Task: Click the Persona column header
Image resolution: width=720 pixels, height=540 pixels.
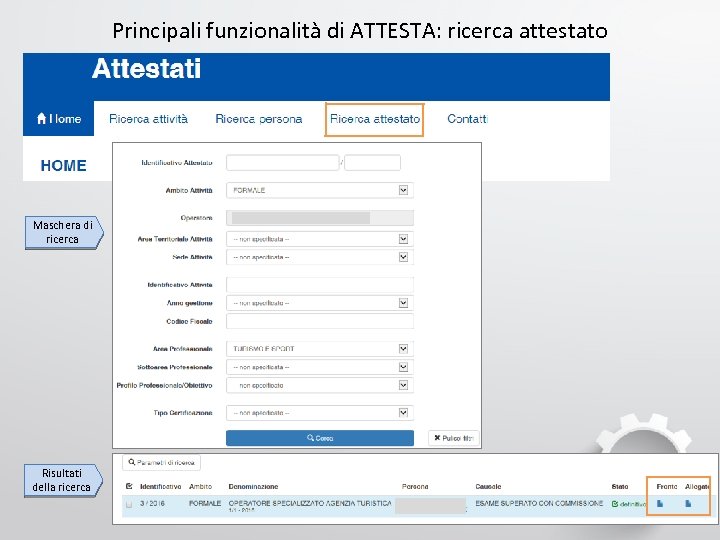Action: (x=415, y=486)
